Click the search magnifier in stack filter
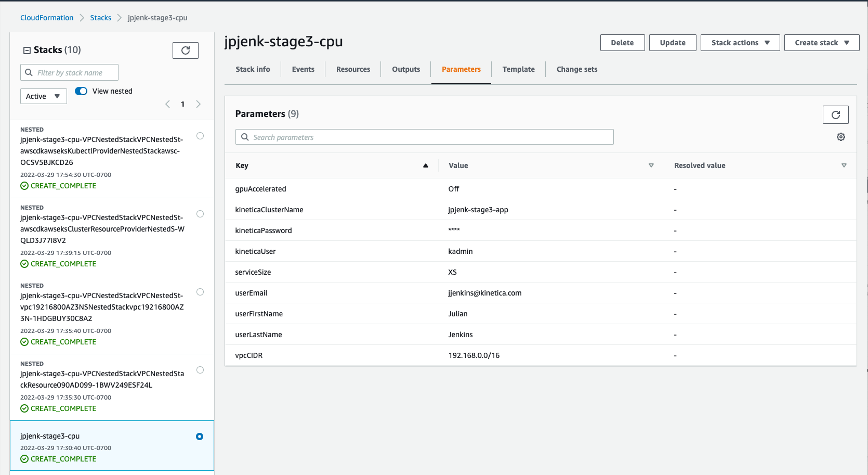 click(x=29, y=72)
